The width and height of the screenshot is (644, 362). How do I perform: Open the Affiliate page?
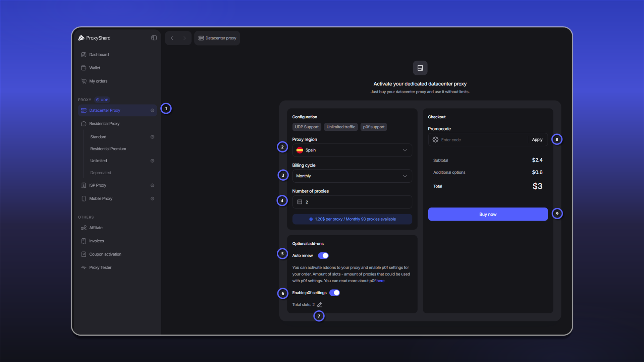pyautogui.click(x=117, y=228)
